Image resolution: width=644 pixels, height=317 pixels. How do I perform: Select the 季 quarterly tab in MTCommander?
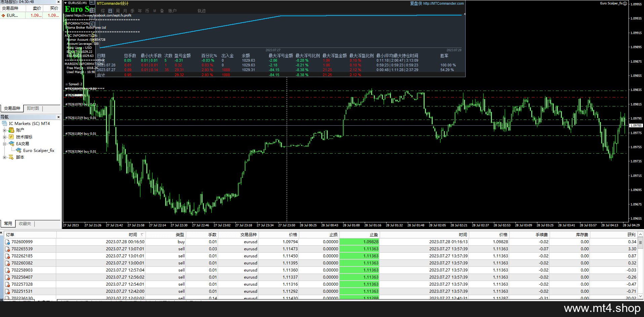(133, 11)
